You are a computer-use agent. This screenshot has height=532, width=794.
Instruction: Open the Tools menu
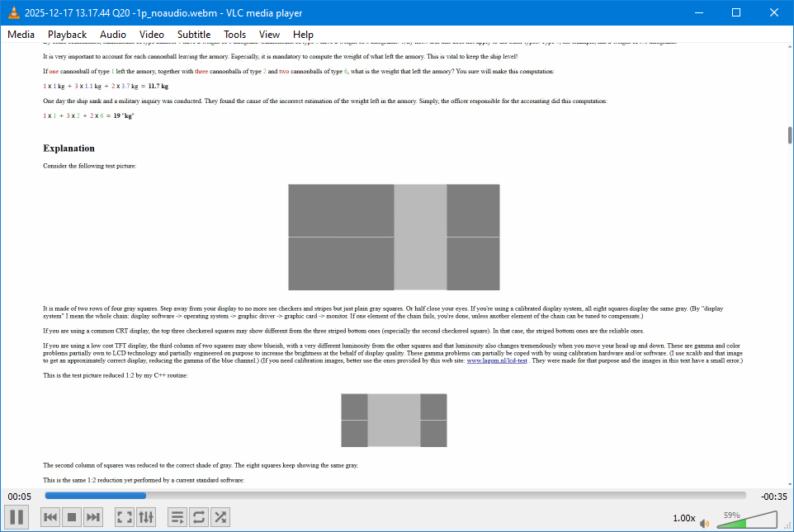[235, 35]
